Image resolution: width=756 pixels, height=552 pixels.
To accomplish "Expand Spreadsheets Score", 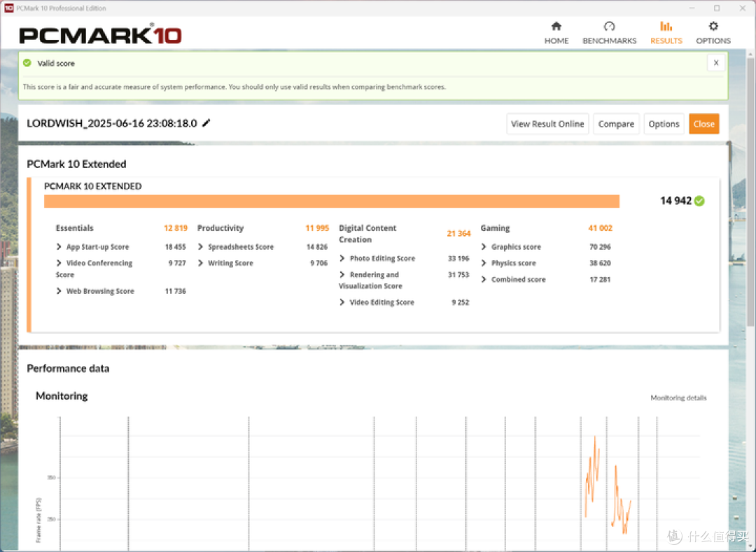I will click(201, 247).
